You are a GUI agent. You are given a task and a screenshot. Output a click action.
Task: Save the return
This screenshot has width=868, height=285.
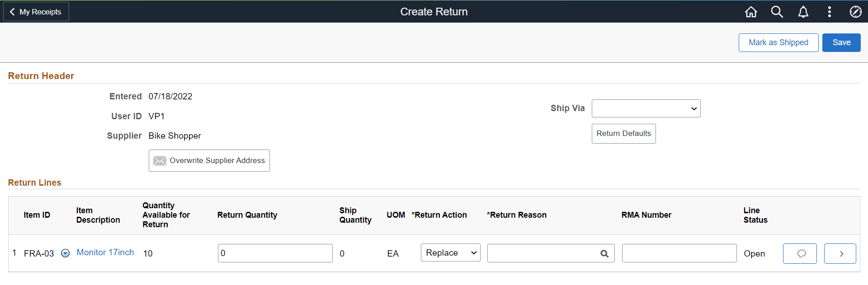(x=841, y=42)
